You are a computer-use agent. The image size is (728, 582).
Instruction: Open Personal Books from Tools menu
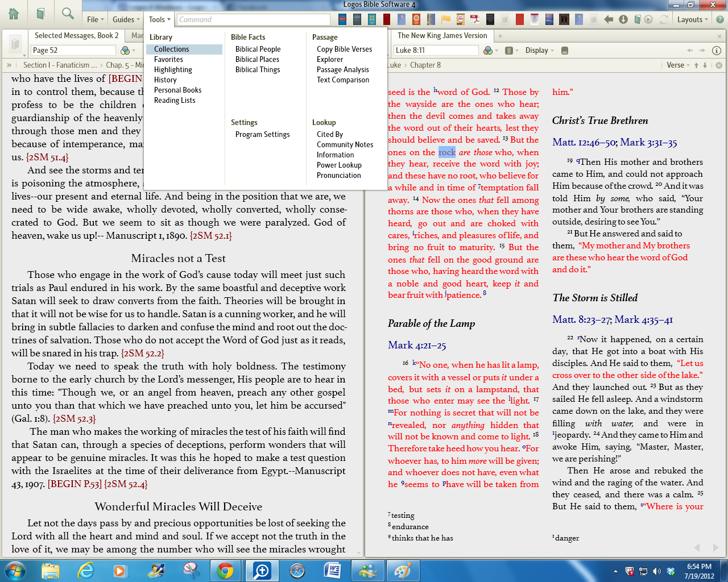click(177, 90)
